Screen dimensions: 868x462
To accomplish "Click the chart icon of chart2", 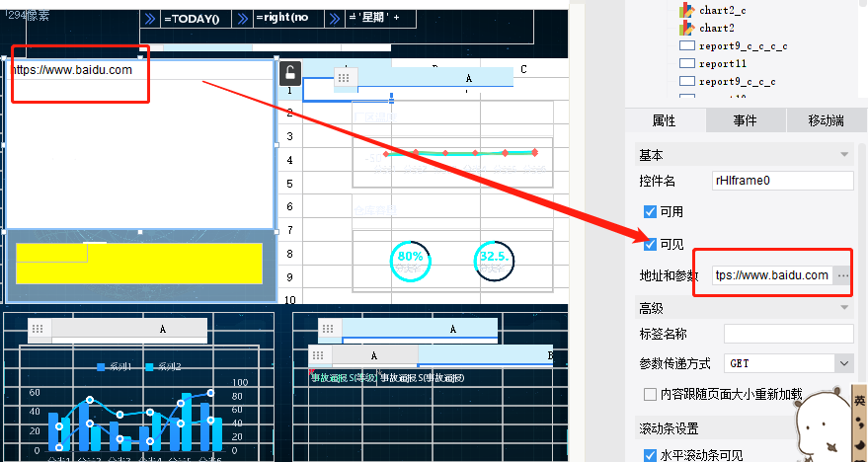I will point(687,28).
